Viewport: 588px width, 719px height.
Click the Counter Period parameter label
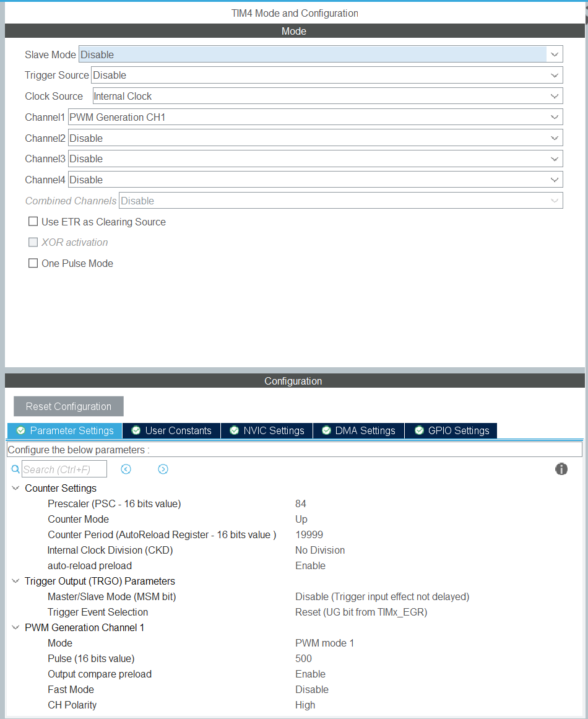click(162, 534)
